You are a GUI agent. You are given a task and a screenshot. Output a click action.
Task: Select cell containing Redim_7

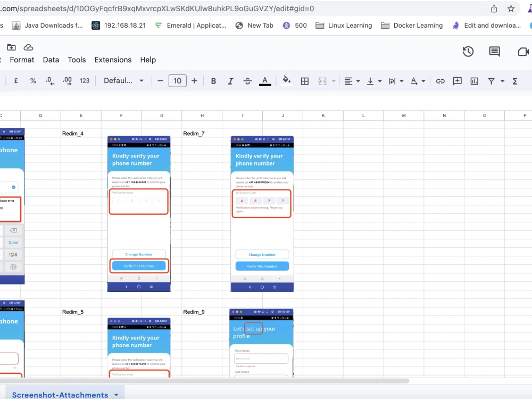click(x=202, y=134)
